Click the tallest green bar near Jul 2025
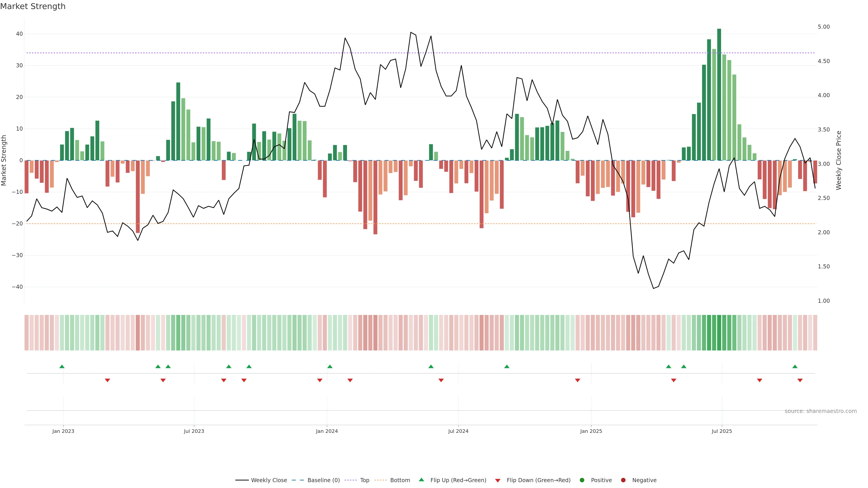 point(719,94)
